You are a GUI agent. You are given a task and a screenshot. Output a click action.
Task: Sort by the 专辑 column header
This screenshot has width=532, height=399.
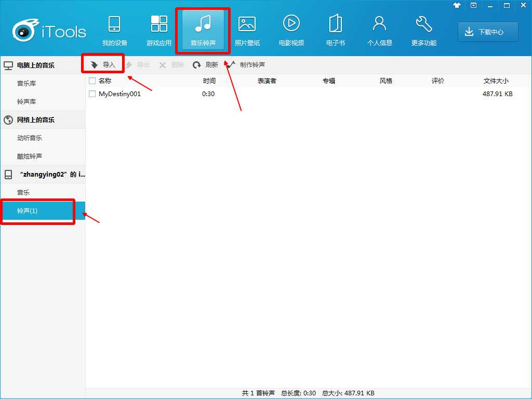coord(329,81)
